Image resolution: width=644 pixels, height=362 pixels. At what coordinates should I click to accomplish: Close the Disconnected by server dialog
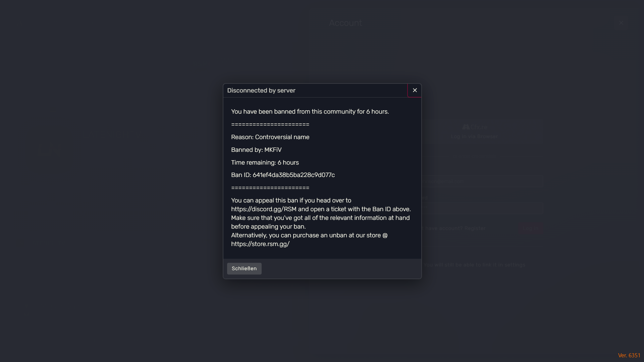point(415,90)
